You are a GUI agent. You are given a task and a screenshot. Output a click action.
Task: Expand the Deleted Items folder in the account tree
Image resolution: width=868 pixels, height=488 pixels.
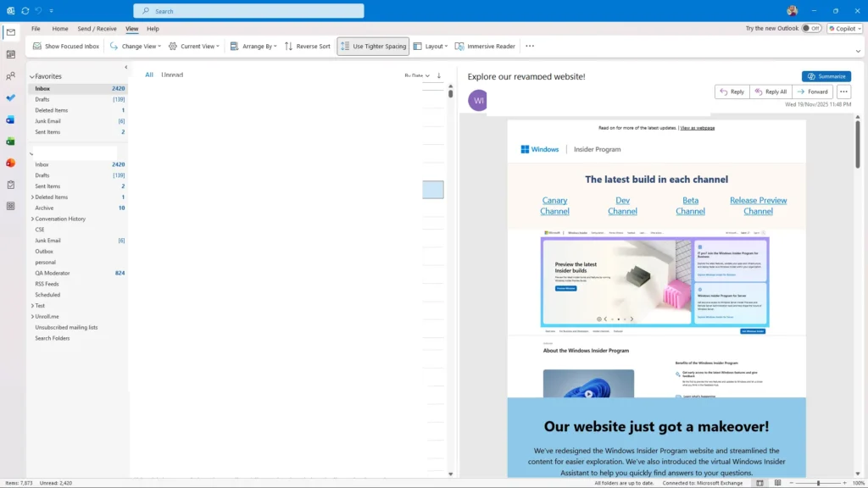[32, 197]
